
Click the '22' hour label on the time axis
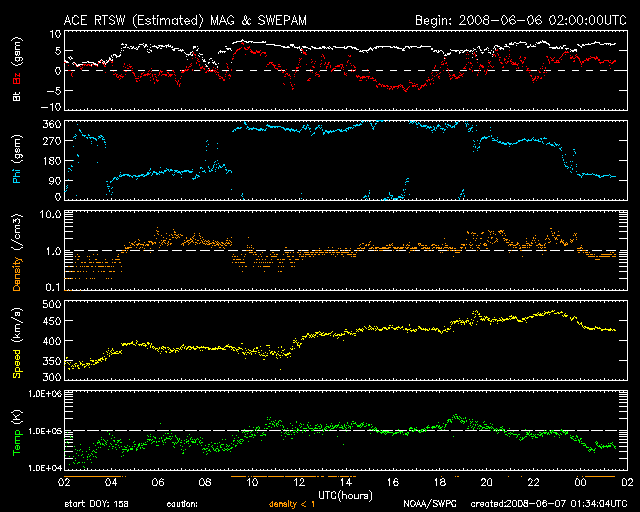tap(533, 483)
